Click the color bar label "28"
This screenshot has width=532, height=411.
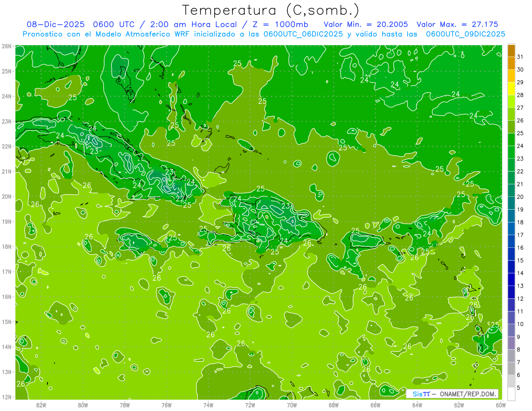pos(520,95)
